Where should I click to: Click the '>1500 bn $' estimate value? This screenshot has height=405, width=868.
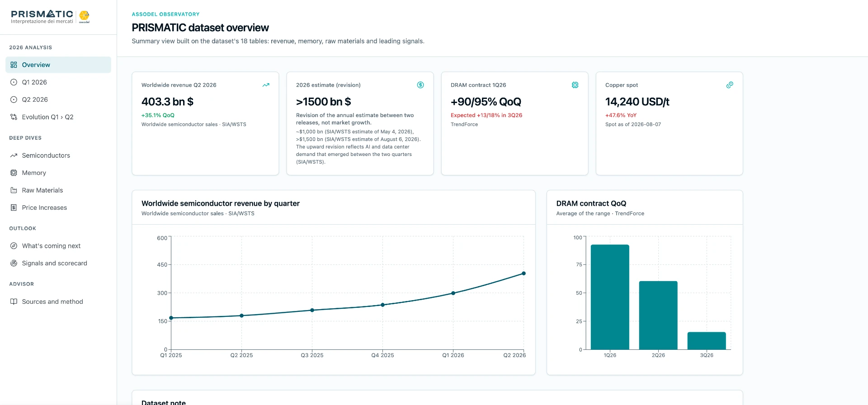pyautogui.click(x=323, y=102)
